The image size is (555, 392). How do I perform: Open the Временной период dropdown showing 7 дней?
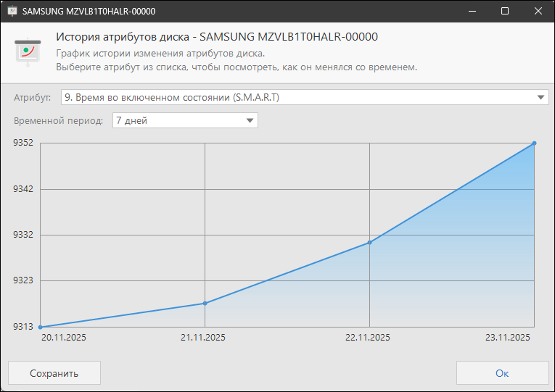[x=185, y=120]
